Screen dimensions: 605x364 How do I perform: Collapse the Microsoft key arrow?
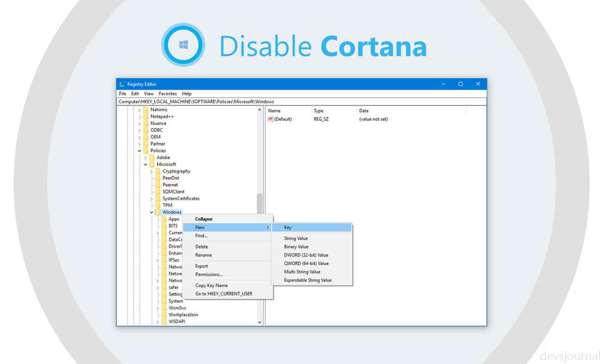[x=146, y=164]
